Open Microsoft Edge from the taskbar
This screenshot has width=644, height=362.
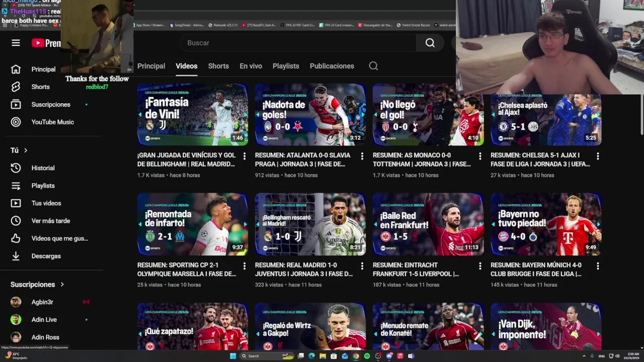(311, 356)
